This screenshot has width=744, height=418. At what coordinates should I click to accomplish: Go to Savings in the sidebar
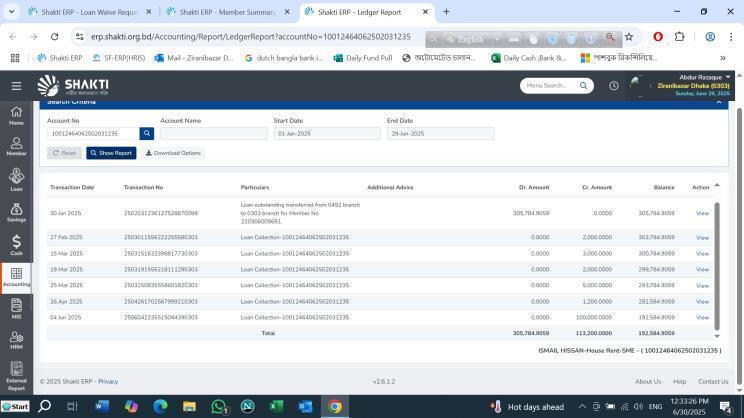coord(16,213)
